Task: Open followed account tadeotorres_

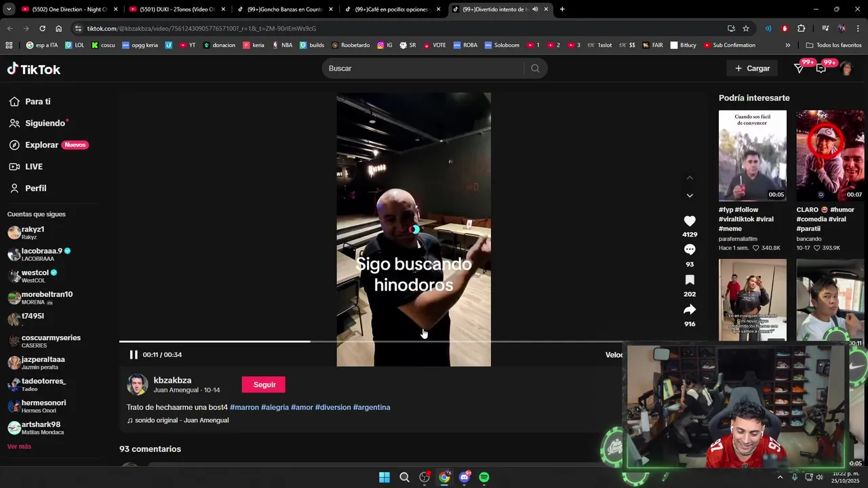Action: (x=37, y=384)
